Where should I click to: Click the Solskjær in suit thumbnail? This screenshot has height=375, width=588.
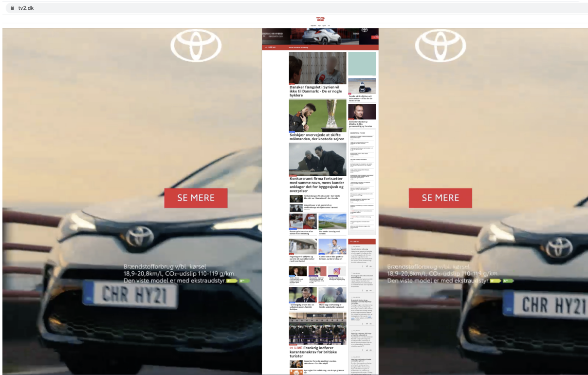coord(303,295)
